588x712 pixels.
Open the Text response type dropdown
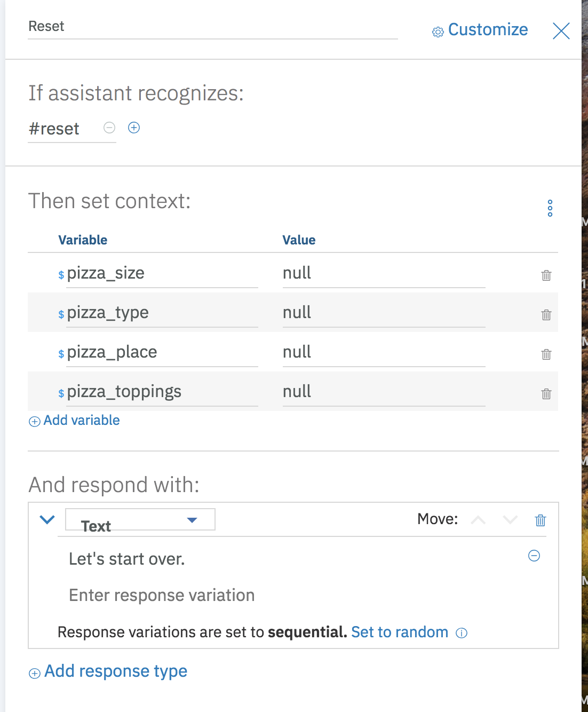pyautogui.click(x=140, y=520)
